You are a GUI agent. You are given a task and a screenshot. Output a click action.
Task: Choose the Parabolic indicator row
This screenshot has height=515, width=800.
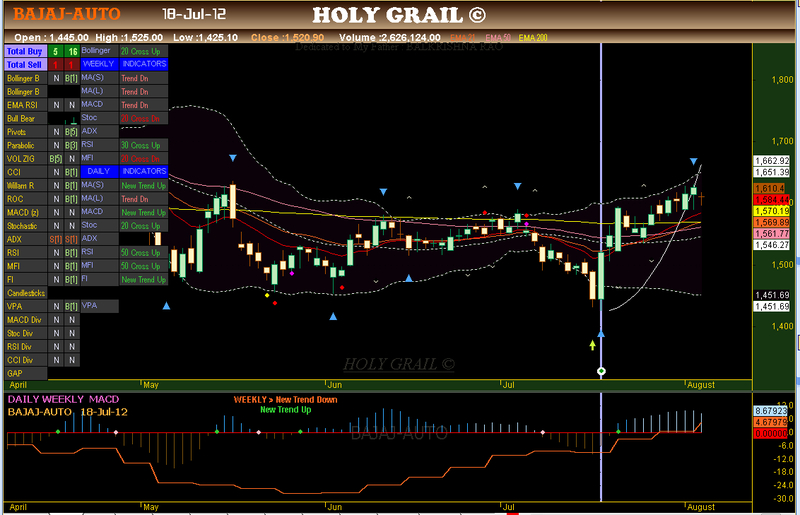pos(26,145)
